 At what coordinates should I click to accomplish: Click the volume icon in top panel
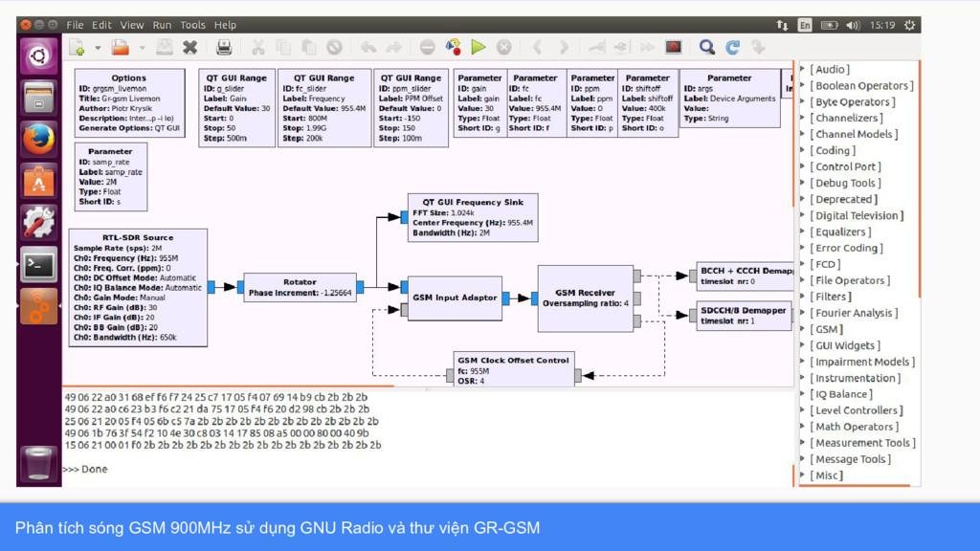point(853,25)
